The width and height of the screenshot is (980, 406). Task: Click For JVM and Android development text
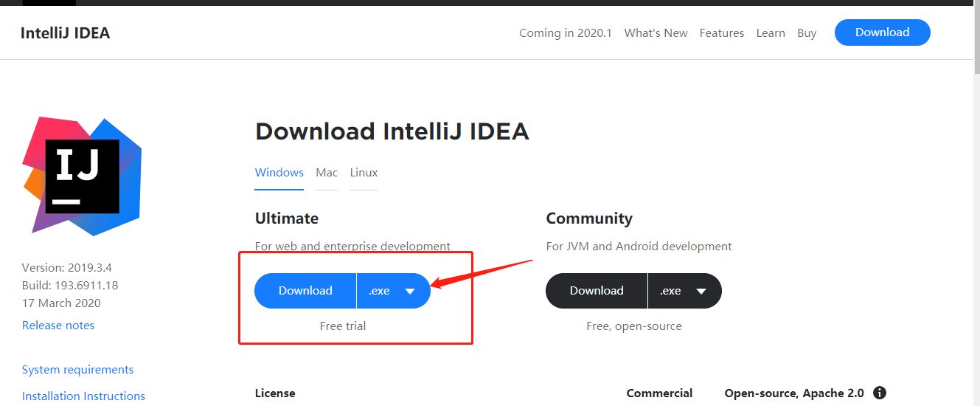coord(639,247)
